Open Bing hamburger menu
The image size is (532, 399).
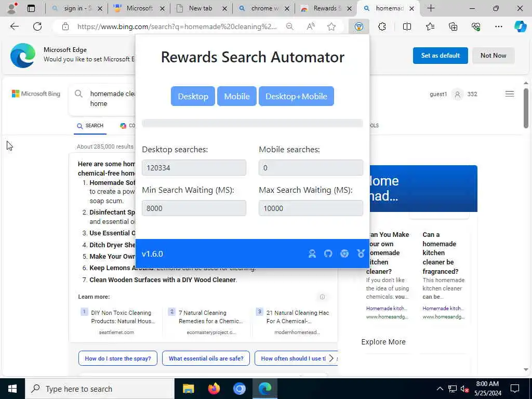pos(509,94)
